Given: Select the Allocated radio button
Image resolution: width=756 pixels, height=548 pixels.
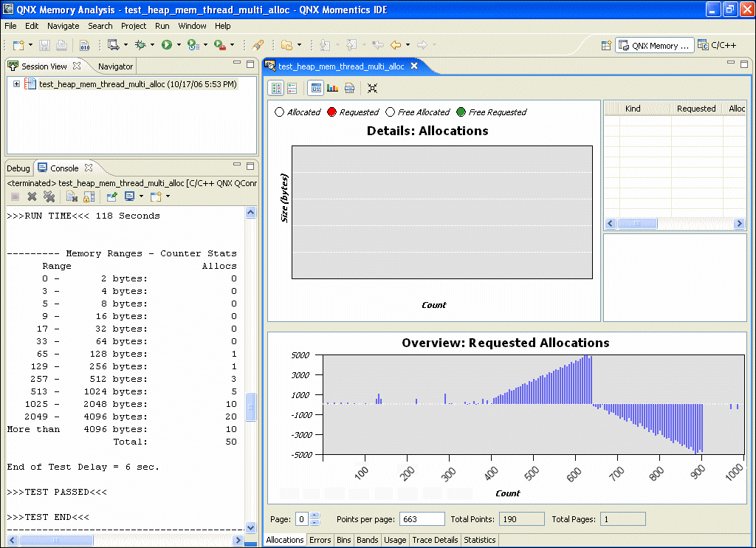Looking at the screenshot, I should pyautogui.click(x=279, y=112).
